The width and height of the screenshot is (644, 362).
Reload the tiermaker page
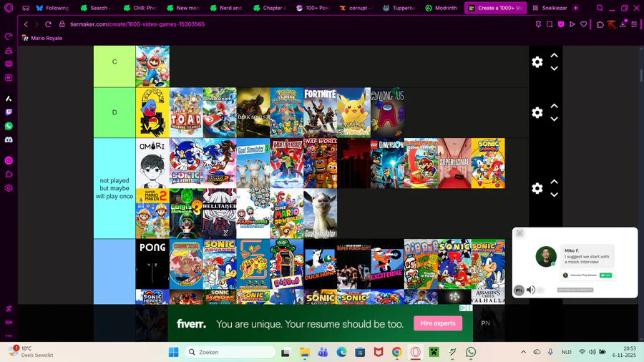point(48,24)
